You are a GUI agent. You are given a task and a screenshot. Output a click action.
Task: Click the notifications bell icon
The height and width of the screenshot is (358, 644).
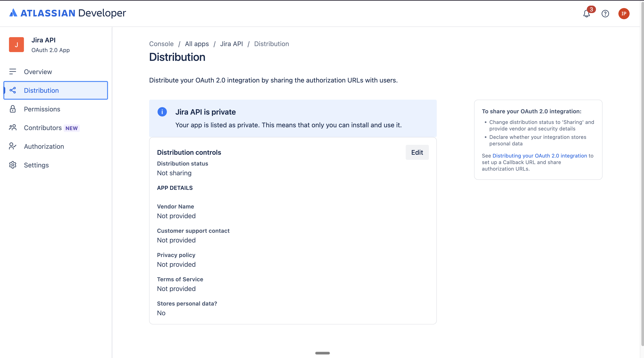(x=586, y=13)
